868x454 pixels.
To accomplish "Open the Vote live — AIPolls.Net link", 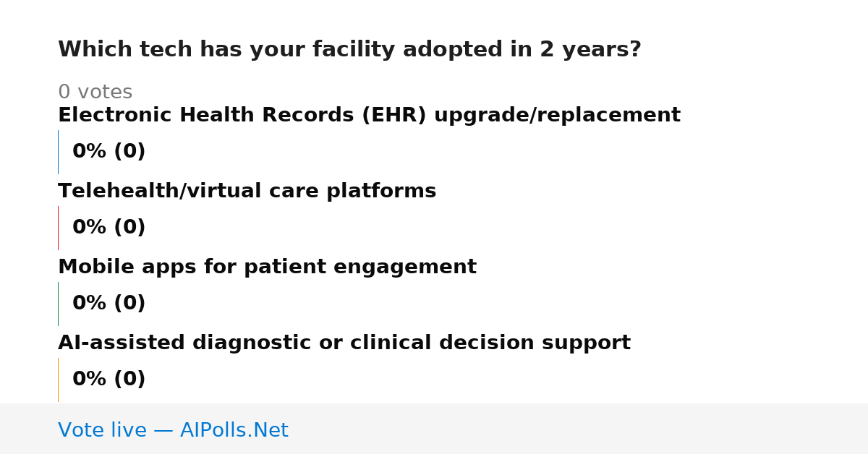I will click(x=173, y=431).
